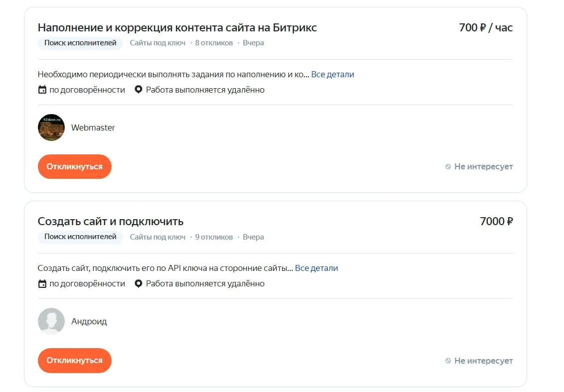This screenshot has height=392, width=564.
Task: Click the crossed-circle icon beside second Не интересует
Action: tap(448, 361)
